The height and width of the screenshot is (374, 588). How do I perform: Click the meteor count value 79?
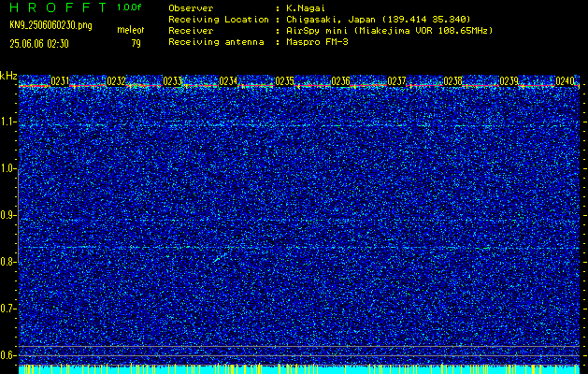tap(136, 44)
